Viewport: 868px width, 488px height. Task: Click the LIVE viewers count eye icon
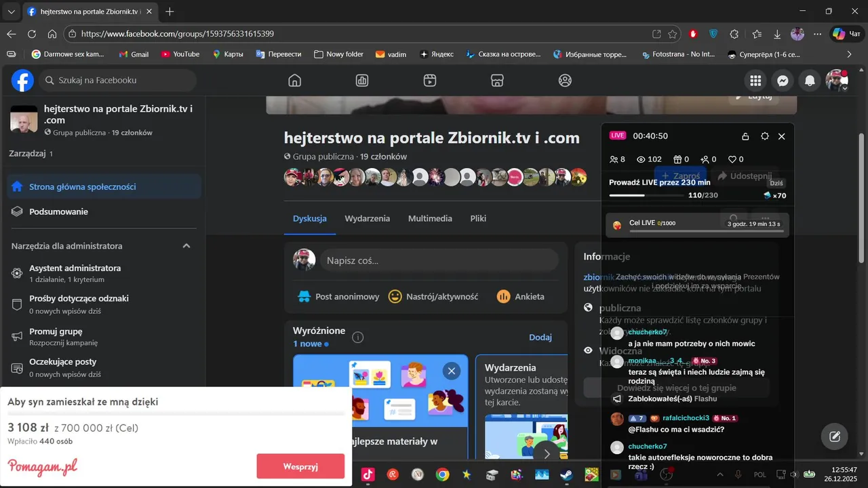click(641, 159)
